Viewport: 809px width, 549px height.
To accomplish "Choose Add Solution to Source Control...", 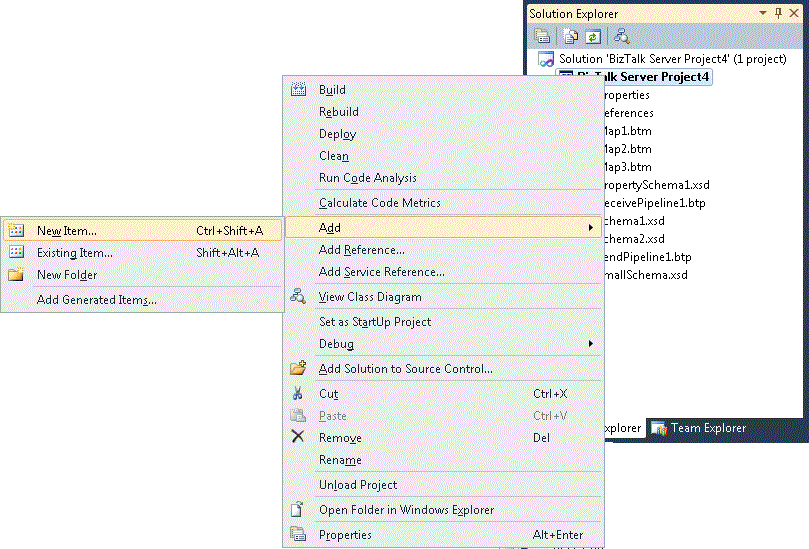I will (444, 368).
